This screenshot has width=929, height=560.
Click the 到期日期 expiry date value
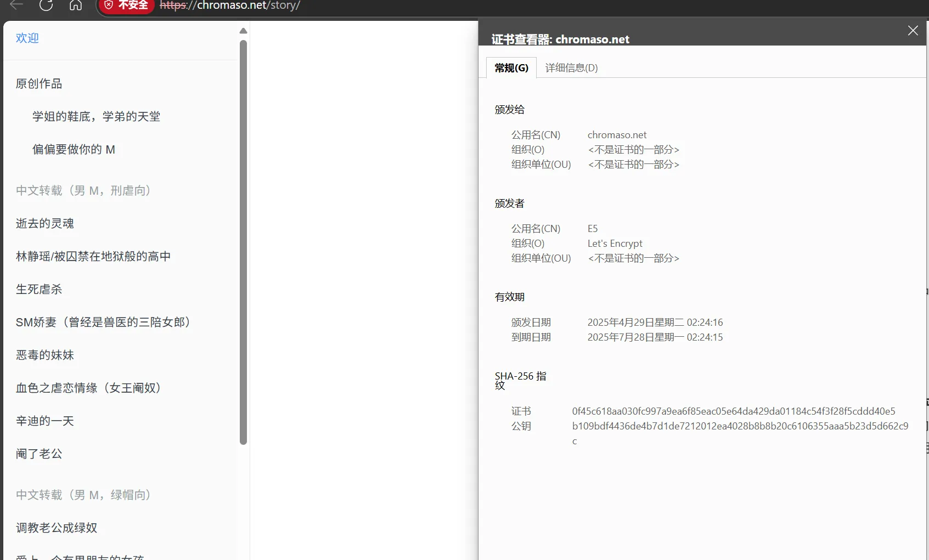coord(655,337)
